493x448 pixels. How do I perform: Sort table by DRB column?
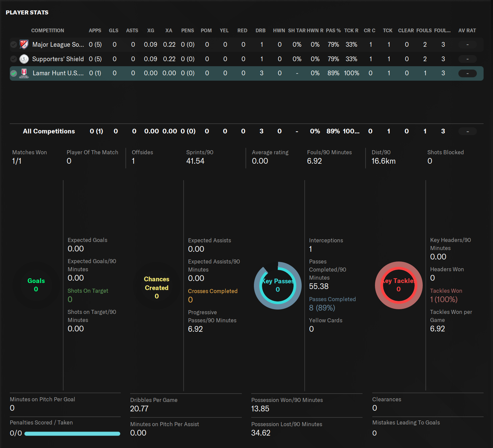click(261, 31)
